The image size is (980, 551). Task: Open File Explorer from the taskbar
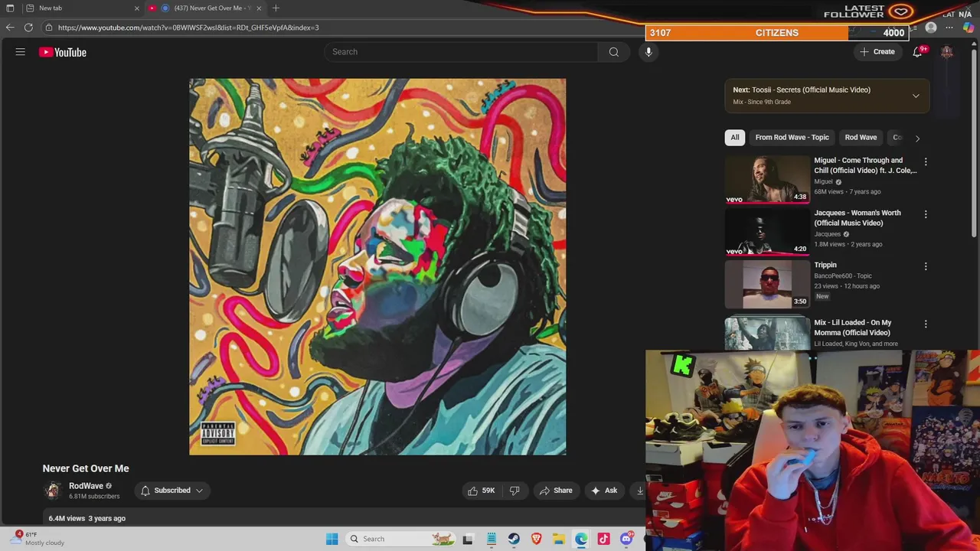[x=559, y=539]
